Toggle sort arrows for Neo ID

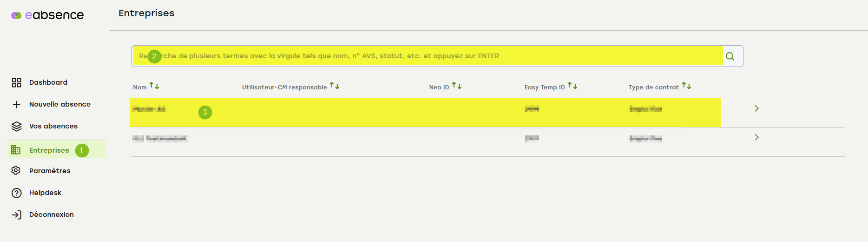[457, 86]
